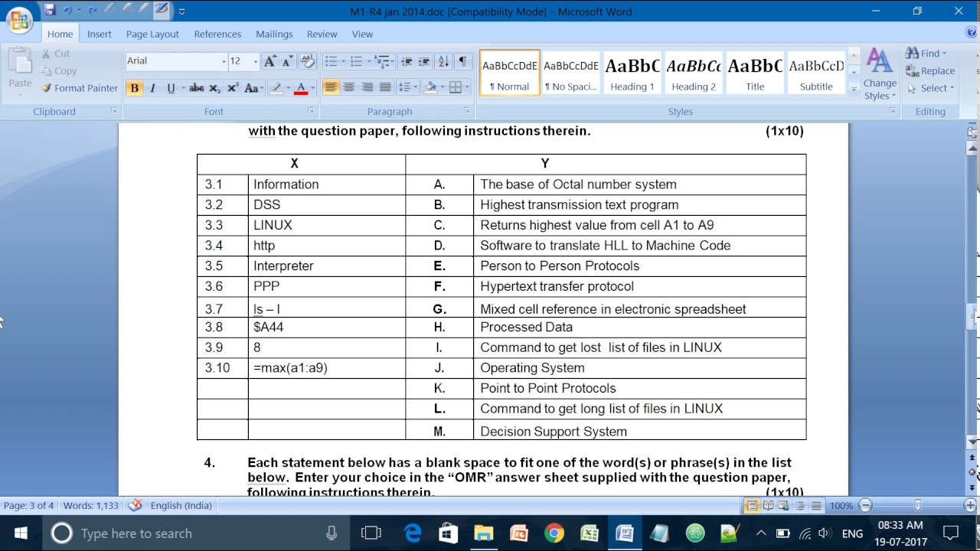Check proofing errors icon in status bar
This screenshot has width=980, height=551.
click(136, 505)
